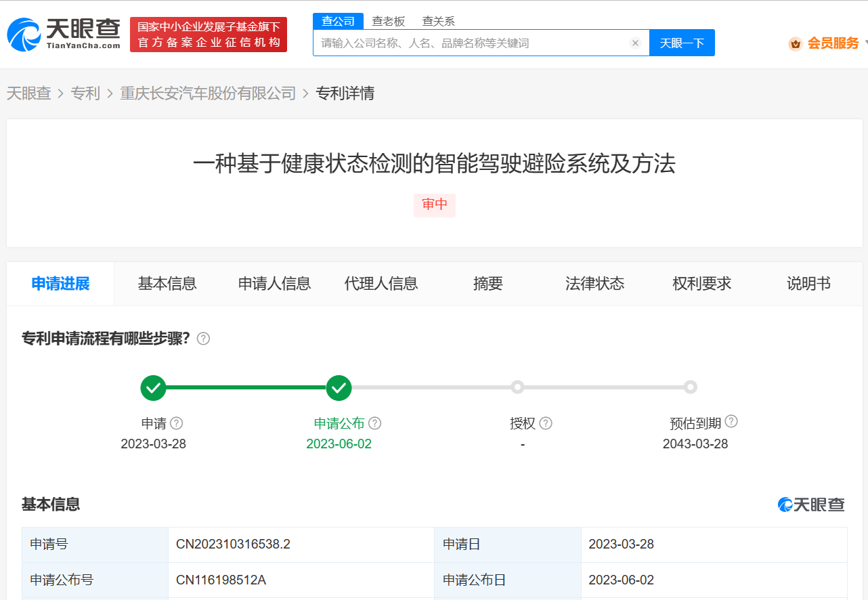The height and width of the screenshot is (600, 868).
Task: Click the help icon next to 申请
Action: [176, 423]
